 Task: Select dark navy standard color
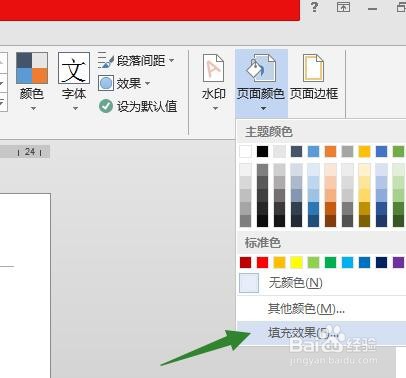pos(381,262)
